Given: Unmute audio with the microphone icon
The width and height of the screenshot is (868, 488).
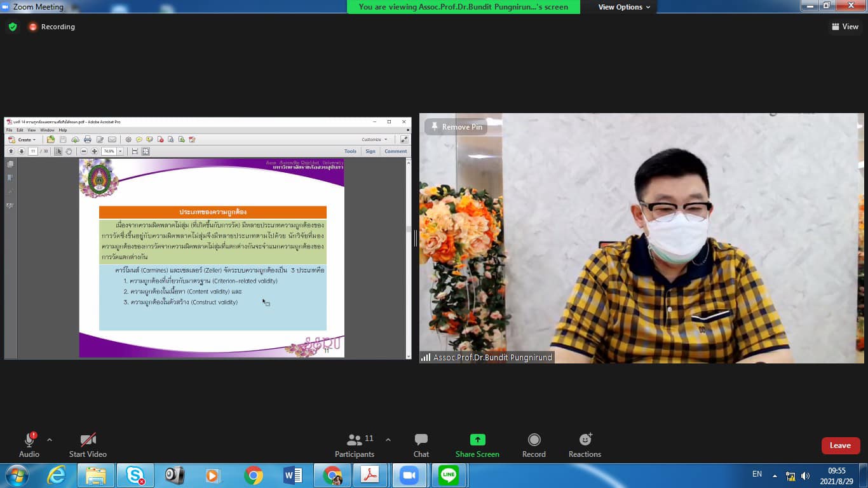Looking at the screenshot, I should pos(29,440).
